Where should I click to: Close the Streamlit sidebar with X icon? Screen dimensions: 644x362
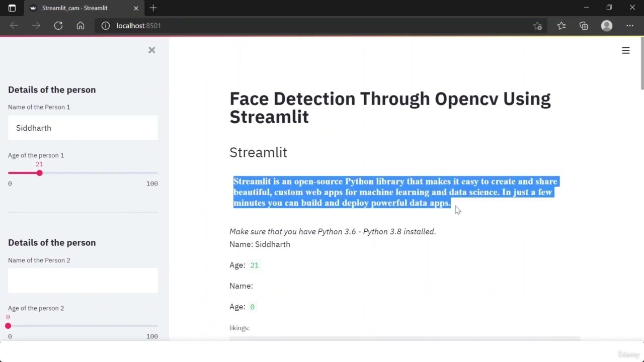point(151,50)
